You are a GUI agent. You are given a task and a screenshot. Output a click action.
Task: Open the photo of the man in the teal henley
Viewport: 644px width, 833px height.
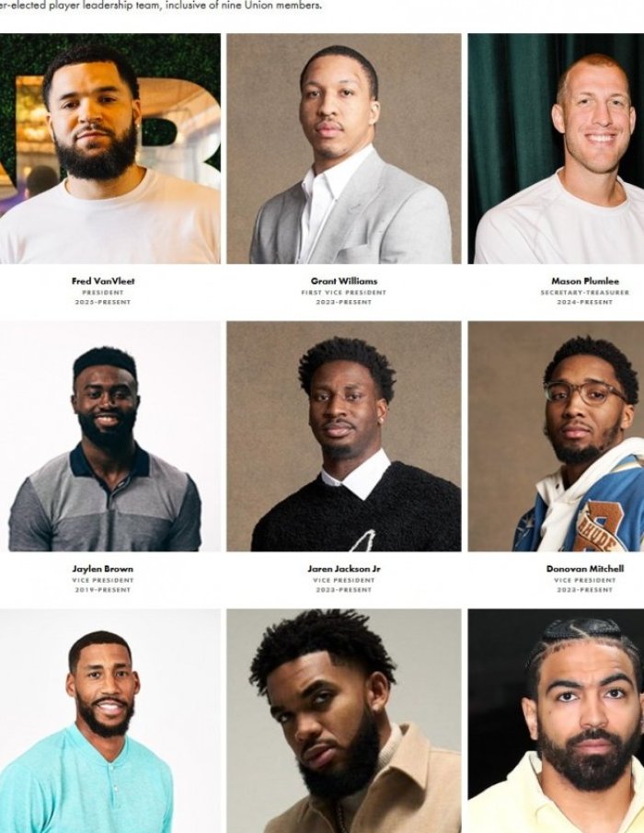coord(109,721)
